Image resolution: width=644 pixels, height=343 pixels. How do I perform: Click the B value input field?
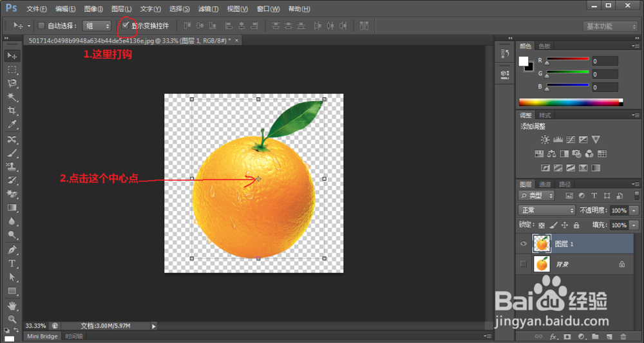605,87
